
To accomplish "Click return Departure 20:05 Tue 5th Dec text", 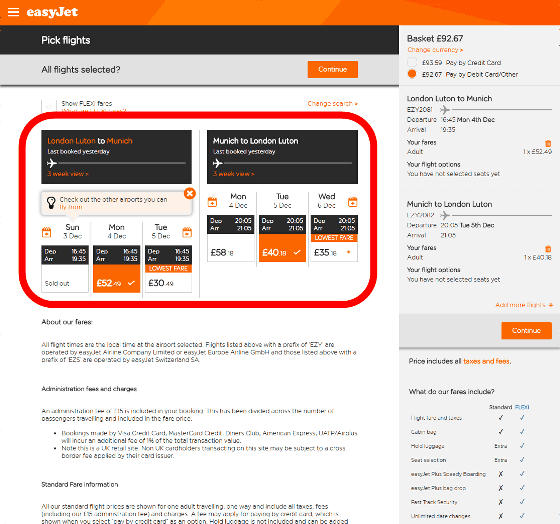I will click(x=451, y=225).
